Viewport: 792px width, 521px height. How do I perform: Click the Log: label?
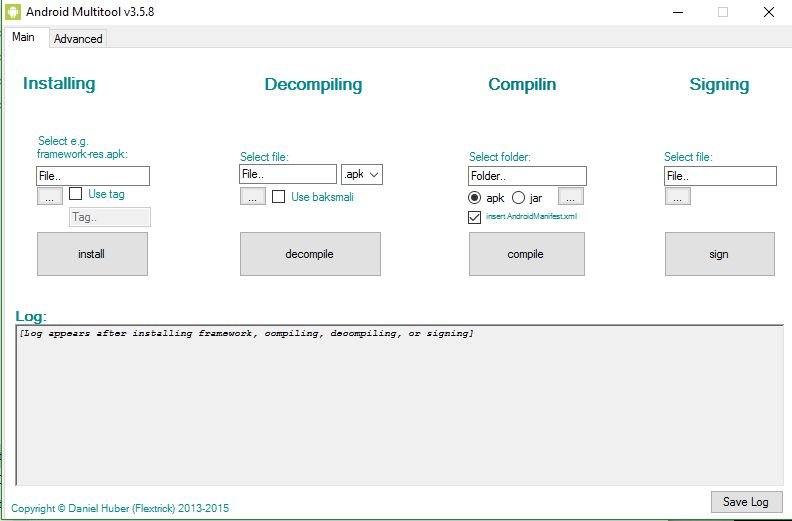pos(31,316)
